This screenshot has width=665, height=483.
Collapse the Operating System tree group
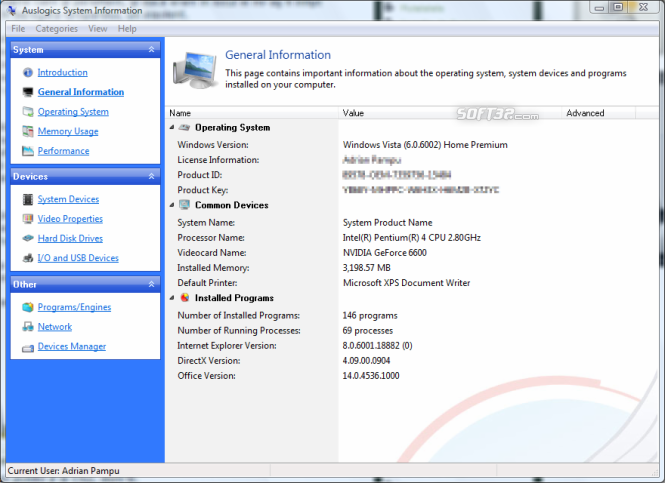(x=172, y=127)
